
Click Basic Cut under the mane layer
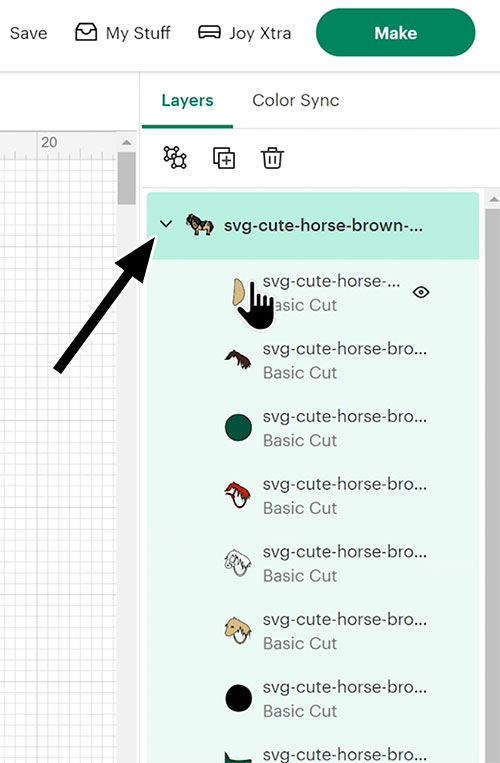point(300,373)
